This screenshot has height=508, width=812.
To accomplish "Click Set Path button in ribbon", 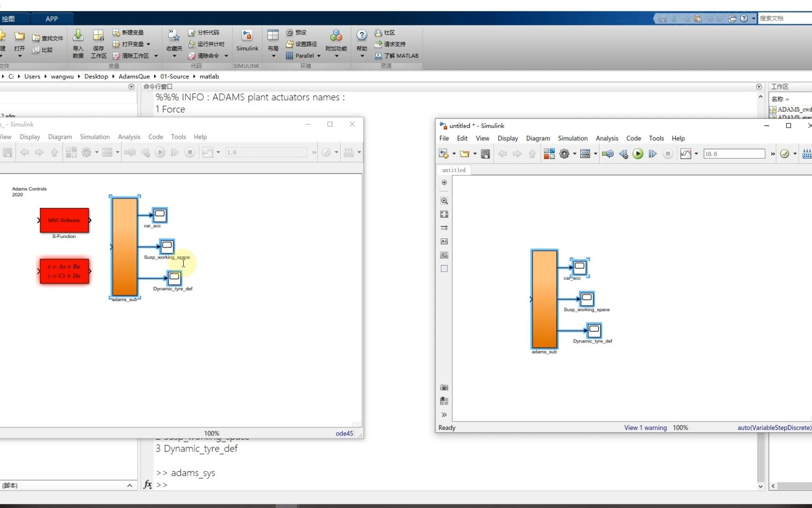I will 301,44.
